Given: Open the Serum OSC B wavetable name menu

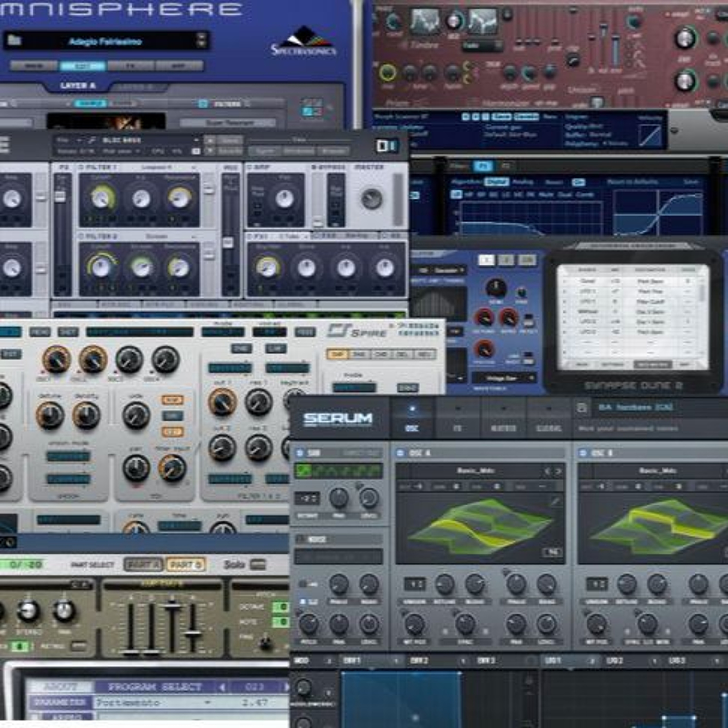Looking at the screenshot, I should click(658, 471).
